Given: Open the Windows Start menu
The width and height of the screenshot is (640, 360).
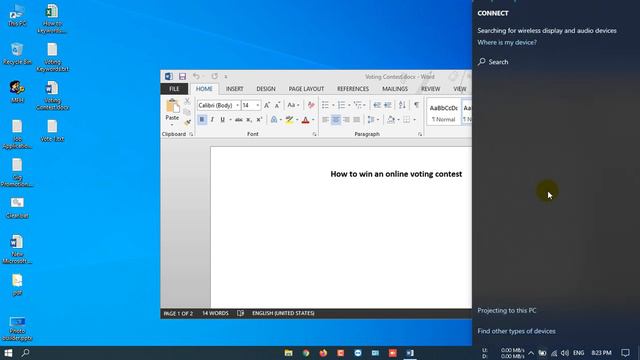Looking at the screenshot, I should pos(8,353).
